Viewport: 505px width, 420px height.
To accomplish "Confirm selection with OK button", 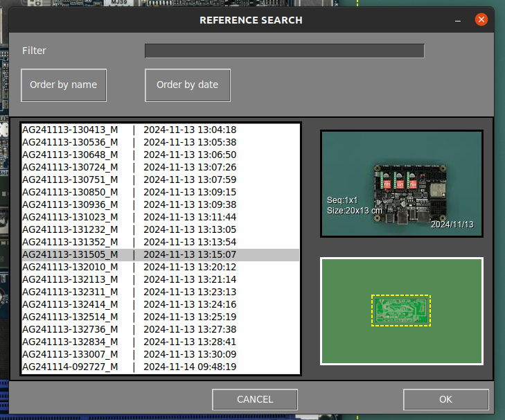I will [x=445, y=399].
